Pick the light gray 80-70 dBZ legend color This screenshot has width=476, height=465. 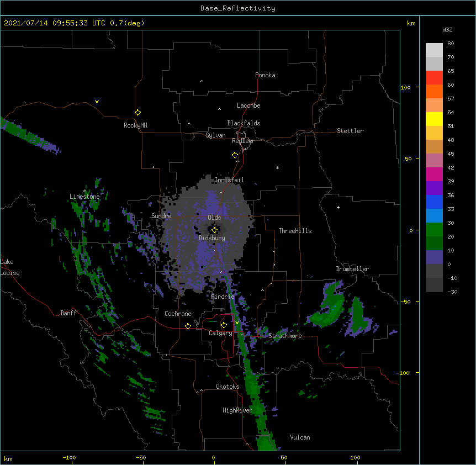tap(434, 50)
